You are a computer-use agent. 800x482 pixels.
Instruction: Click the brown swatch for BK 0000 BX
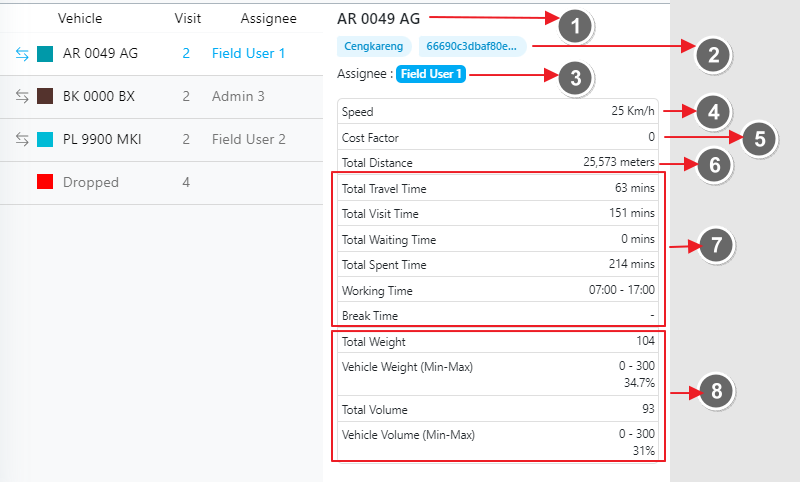(x=45, y=97)
